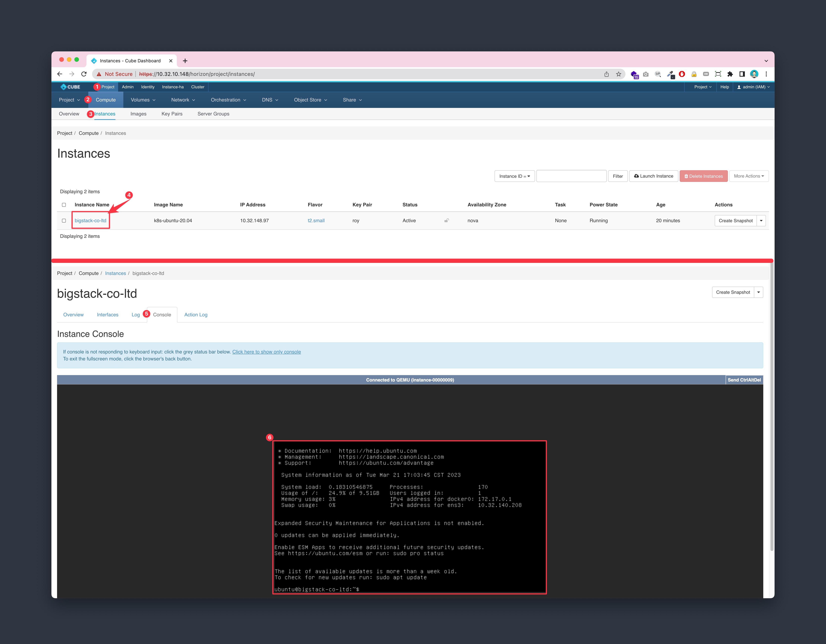Viewport: 826px width, 644px height.
Task: Click the Filter button
Action: coord(618,176)
